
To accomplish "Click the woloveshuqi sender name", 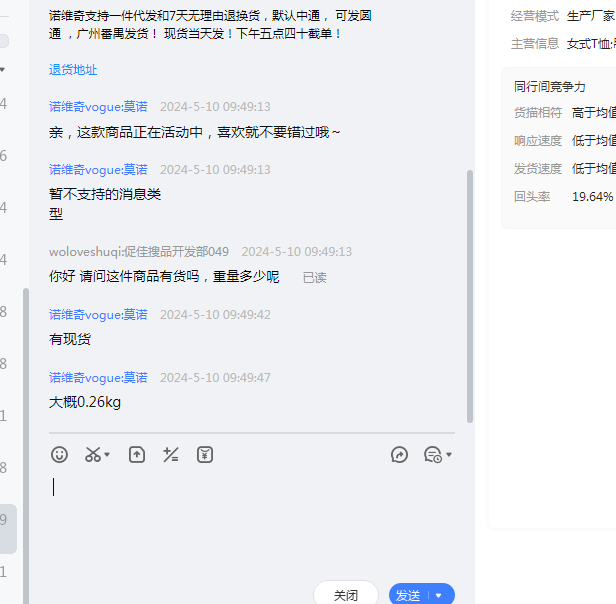I will 138,252.
